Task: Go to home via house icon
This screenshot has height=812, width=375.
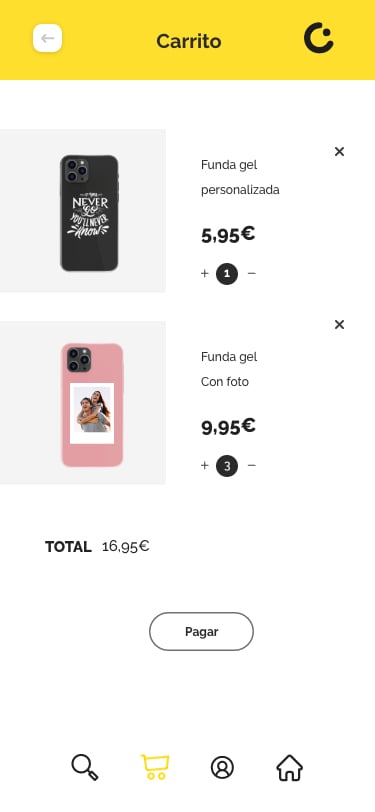Action: (290, 767)
